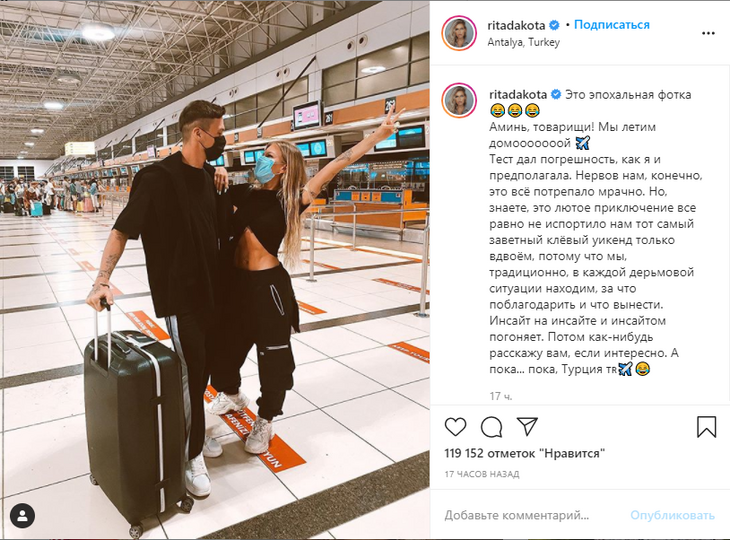The image size is (730, 540).
Task: Click the 17 ЧАСОВ НАЗАД timestamp
Action: click(x=482, y=474)
